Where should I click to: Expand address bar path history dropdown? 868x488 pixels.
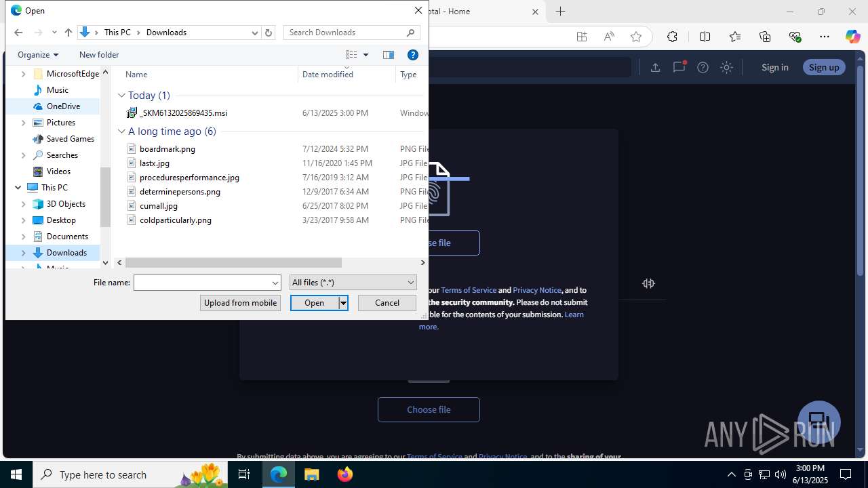coord(255,33)
